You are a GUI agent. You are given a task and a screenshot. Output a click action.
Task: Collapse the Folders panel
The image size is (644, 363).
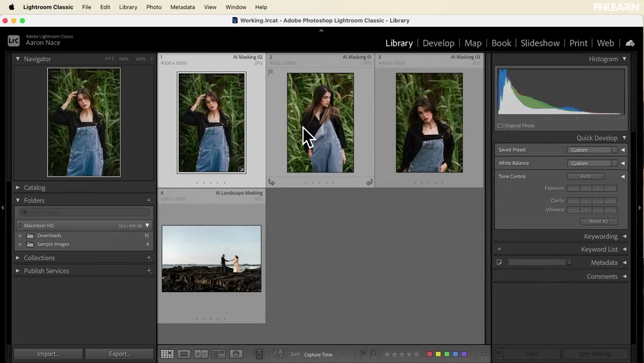(18, 200)
